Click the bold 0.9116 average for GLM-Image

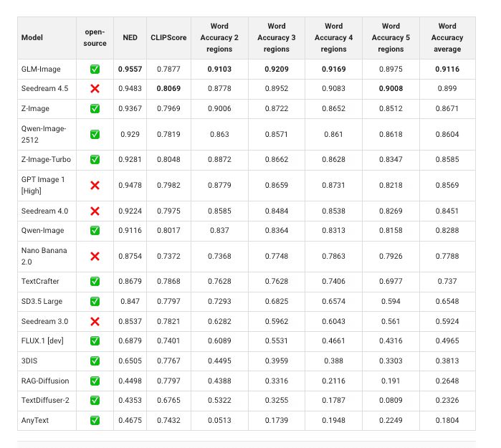pyautogui.click(x=447, y=70)
